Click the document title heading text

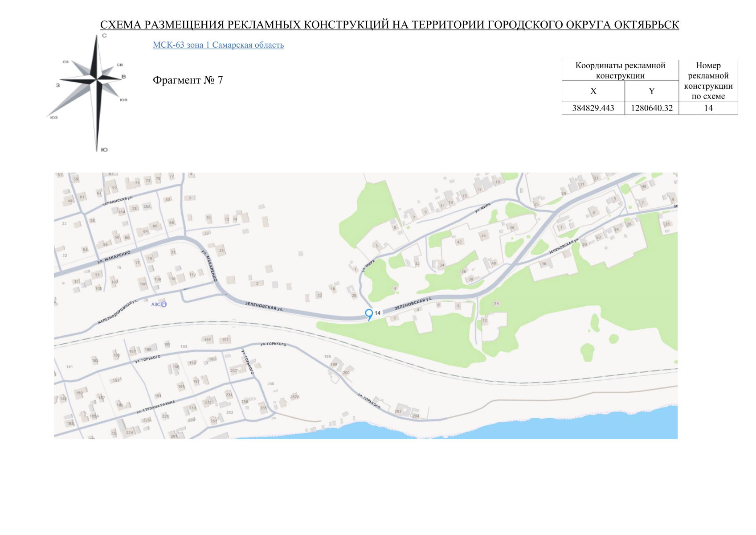click(389, 25)
